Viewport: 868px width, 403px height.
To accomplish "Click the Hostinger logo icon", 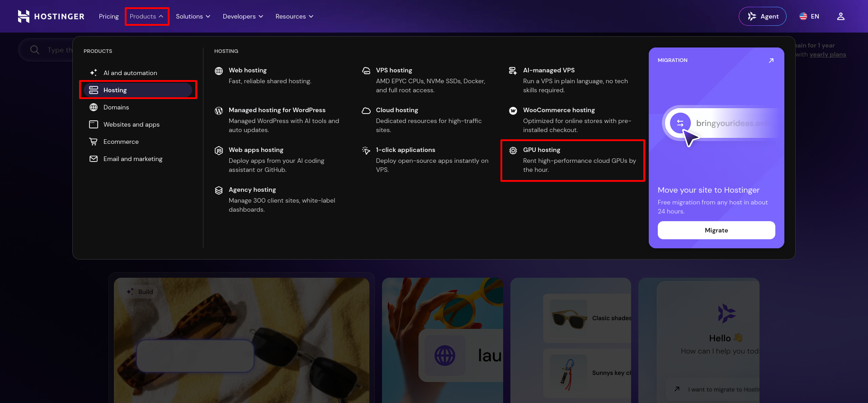I will 24,16.
